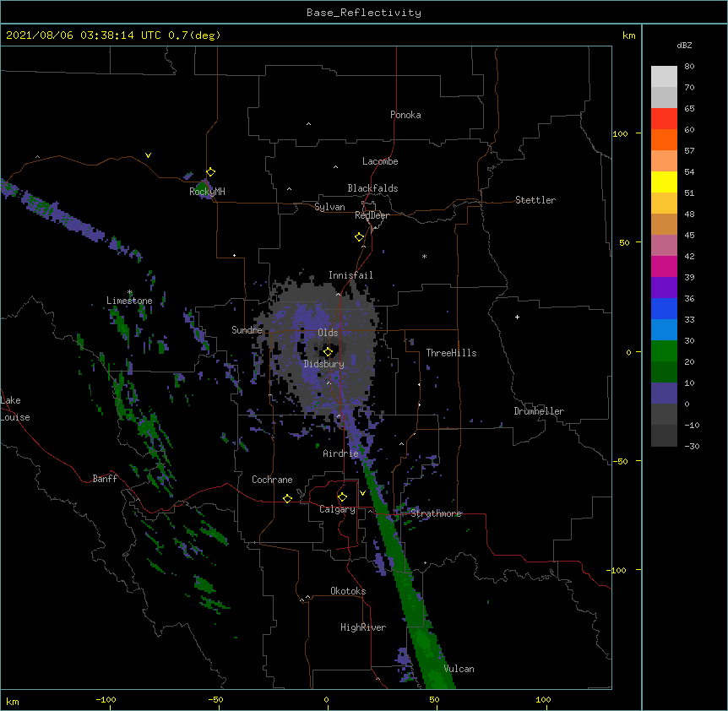Click the Airdrie label
This screenshot has height=711, width=728.
pyautogui.click(x=341, y=453)
